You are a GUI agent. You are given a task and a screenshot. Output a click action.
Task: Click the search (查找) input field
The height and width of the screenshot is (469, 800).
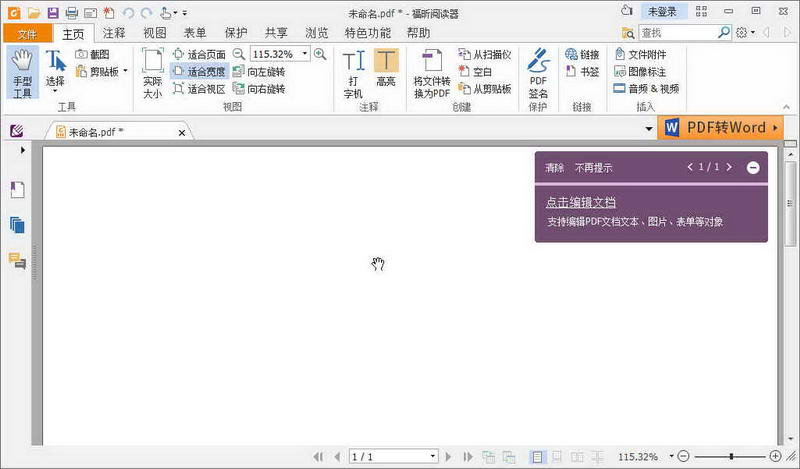pos(678,33)
